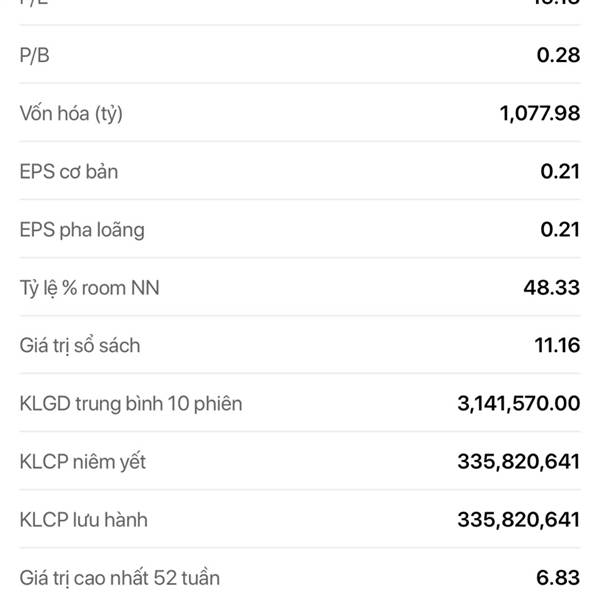Screen dimensions: 600x600
Task: Select the Giá trị sổ sách label
Action: click(x=80, y=345)
